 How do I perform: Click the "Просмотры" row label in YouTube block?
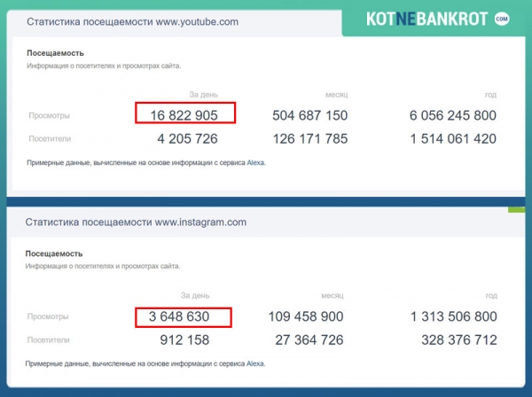(49, 115)
